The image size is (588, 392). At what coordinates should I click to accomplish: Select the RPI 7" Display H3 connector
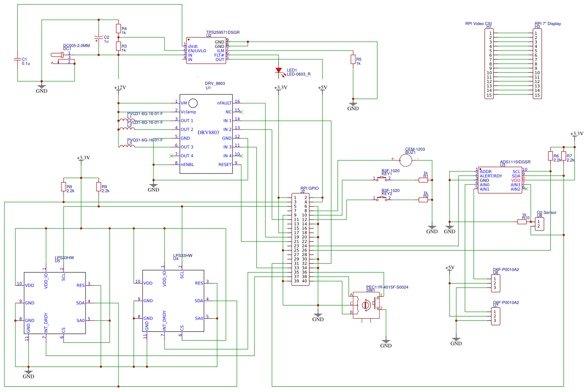(537, 64)
